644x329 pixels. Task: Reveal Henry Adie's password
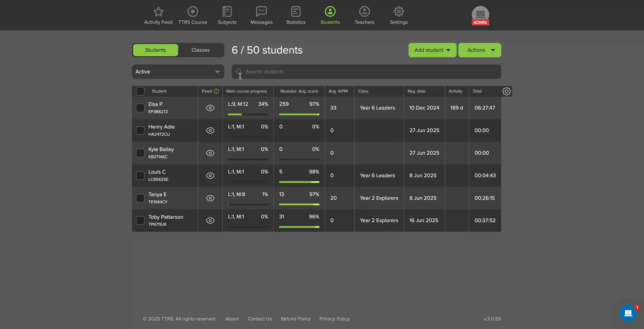(210, 131)
